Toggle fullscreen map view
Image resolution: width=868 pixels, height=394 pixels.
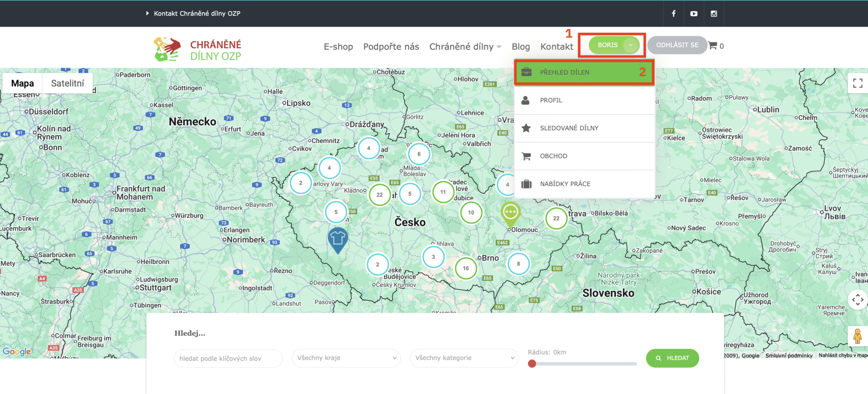click(857, 83)
